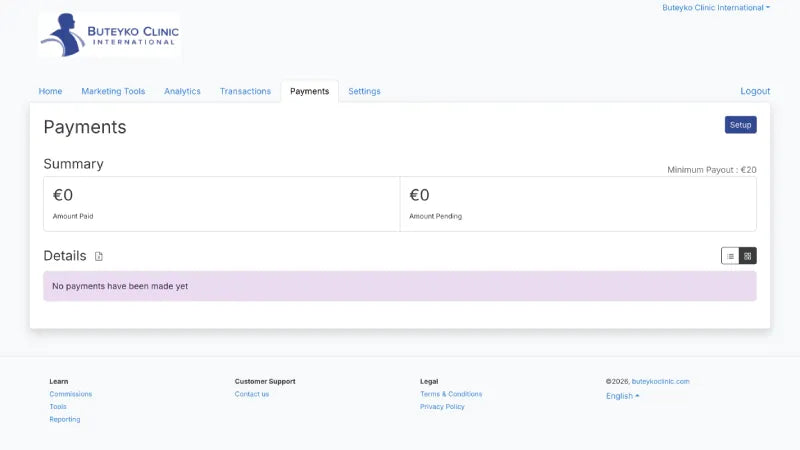Open the Commissions footer link
Image resolution: width=800 pixels, height=450 pixels.
click(x=71, y=394)
